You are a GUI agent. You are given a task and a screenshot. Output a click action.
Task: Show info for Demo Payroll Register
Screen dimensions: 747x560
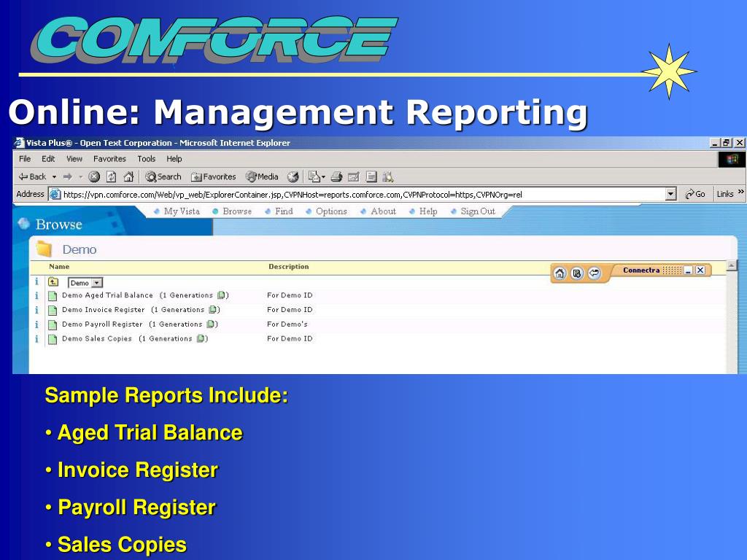[36, 324]
